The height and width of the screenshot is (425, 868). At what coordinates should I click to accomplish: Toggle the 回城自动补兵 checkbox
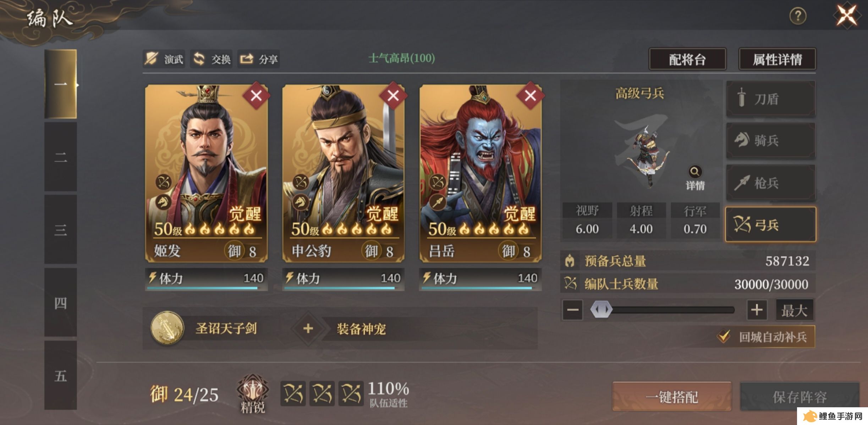click(x=724, y=336)
